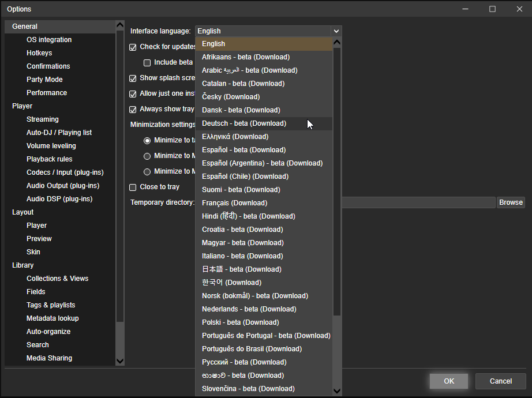The width and height of the screenshot is (532, 398).
Task: Select Deutsch language from dropdown list
Action: tap(243, 123)
